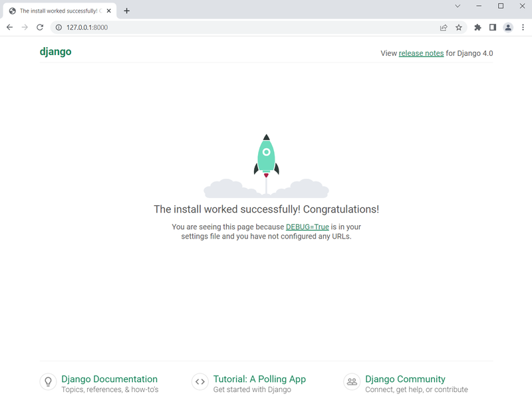
Task: Share this page icon in address bar
Action: (x=444, y=27)
